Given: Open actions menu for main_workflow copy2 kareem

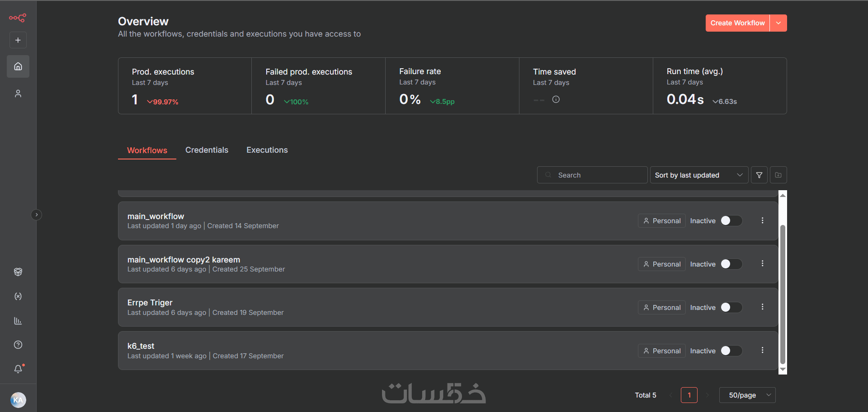Looking at the screenshot, I should [x=763, y=263].
